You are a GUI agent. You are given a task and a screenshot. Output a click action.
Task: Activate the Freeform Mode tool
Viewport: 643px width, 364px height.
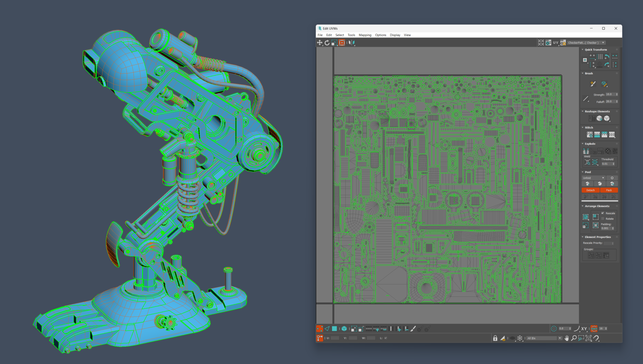pyautogui.click(x=341, y=42)
